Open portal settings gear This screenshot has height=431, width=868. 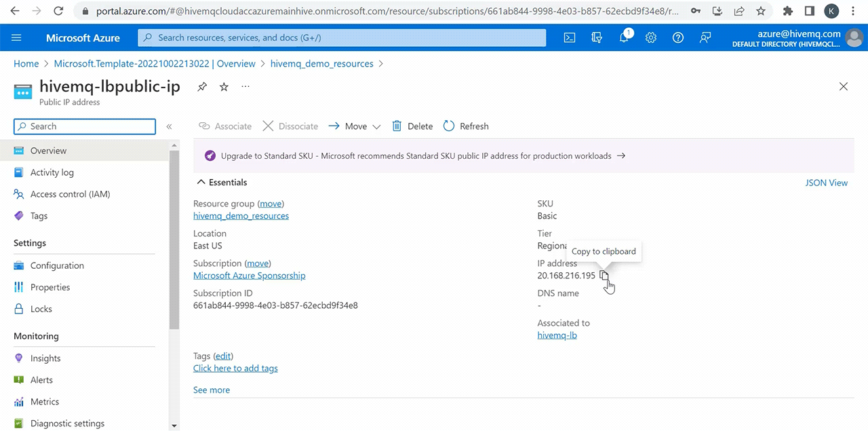pyautogui.click(x=651, y=38)
